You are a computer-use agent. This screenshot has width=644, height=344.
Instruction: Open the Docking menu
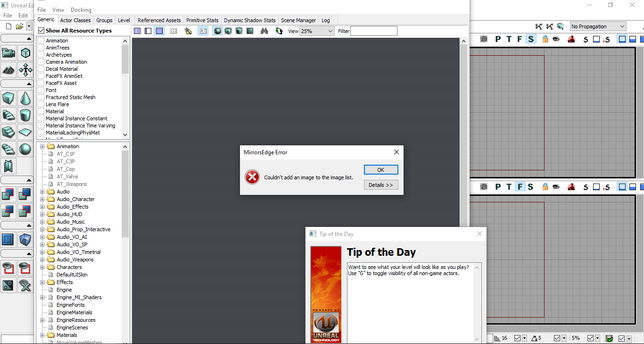pos(81,10)
